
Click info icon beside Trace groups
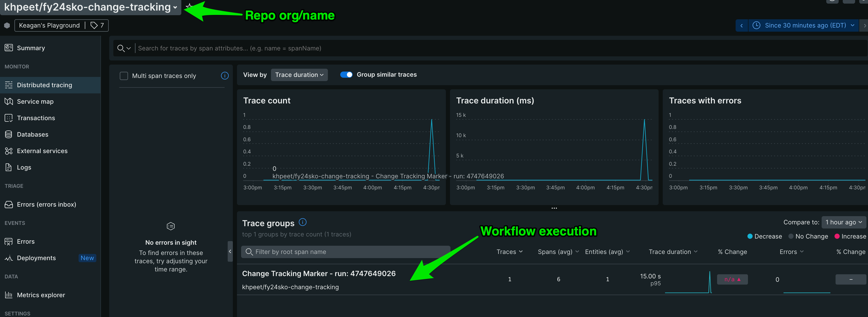pos(302,222)
